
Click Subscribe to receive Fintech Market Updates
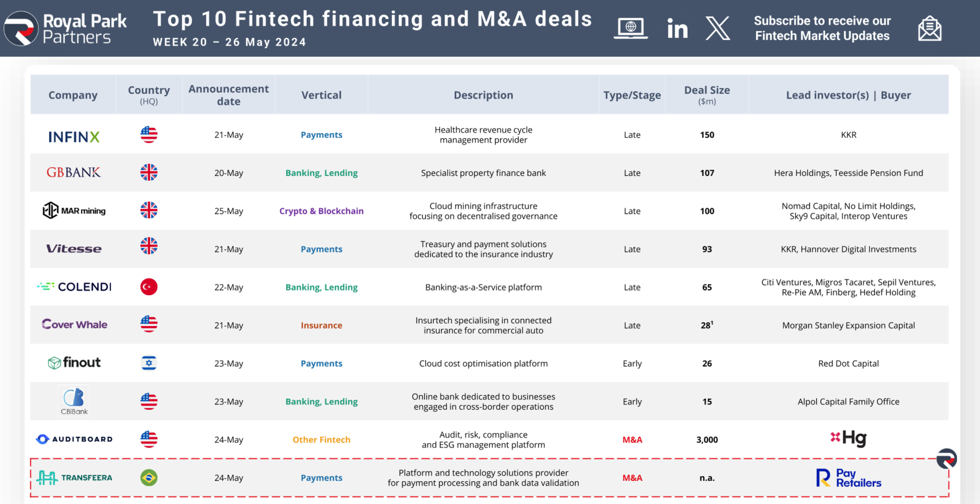point(822,28)
